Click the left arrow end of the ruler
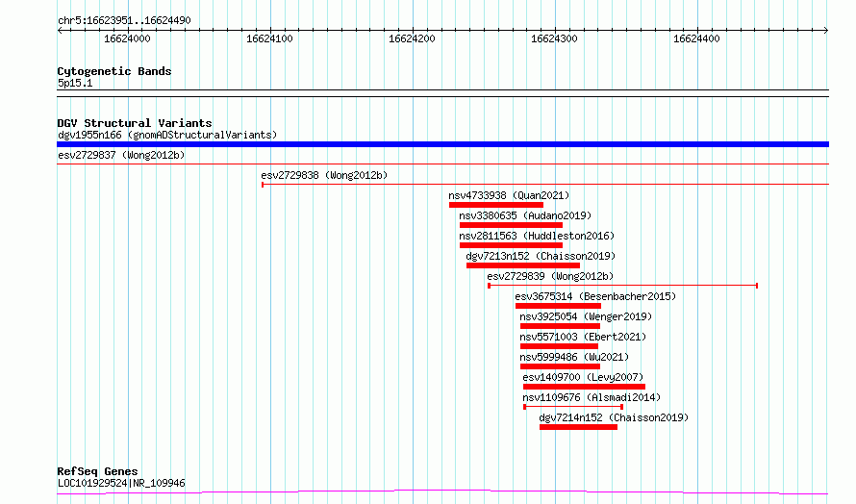 tap(60, 31)
